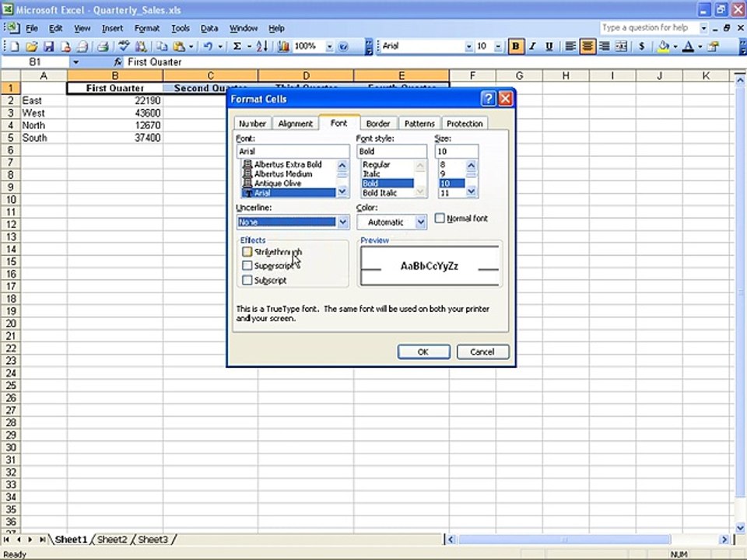Merge and center the selected cells
This screenshot has height=560, width=747.
(621, 46)
